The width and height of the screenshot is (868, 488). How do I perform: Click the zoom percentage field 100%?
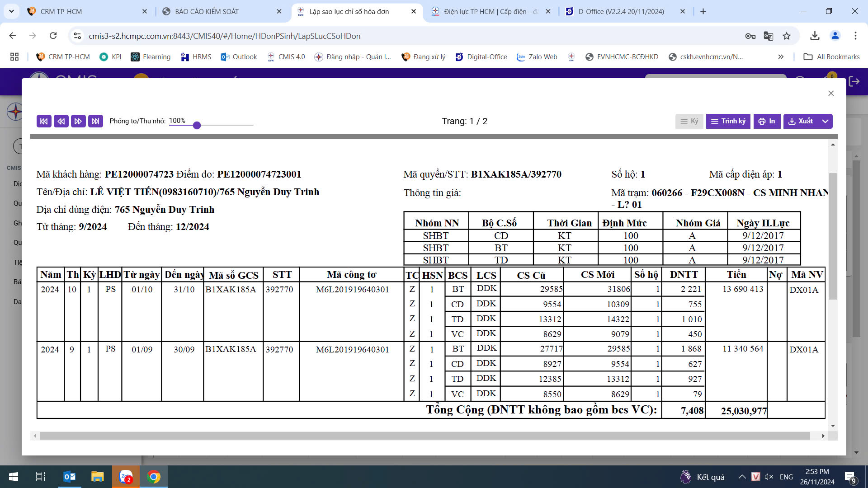[177, 121]
